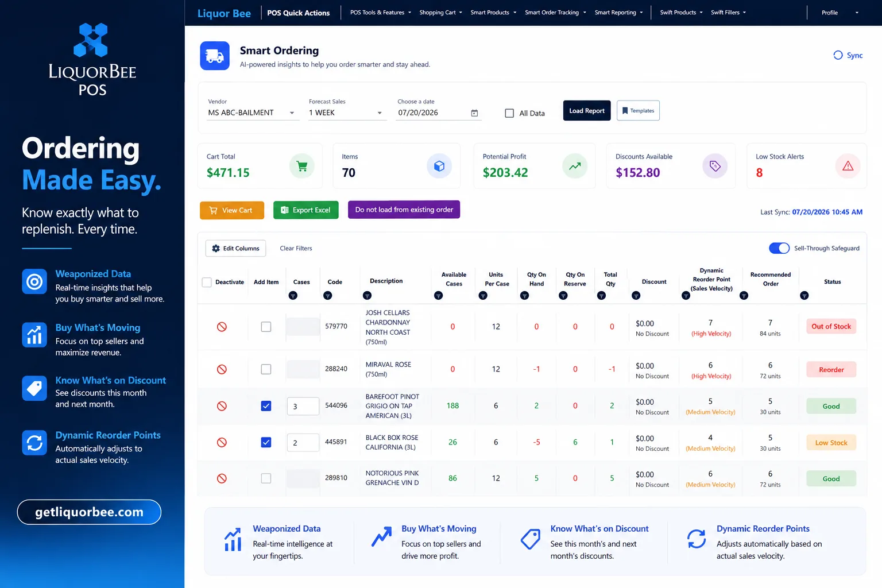Deactivate the Barefoot Pinot Grigio row
Image resolution: width=882 pixels, height=588 pixels.
point(222,406)
